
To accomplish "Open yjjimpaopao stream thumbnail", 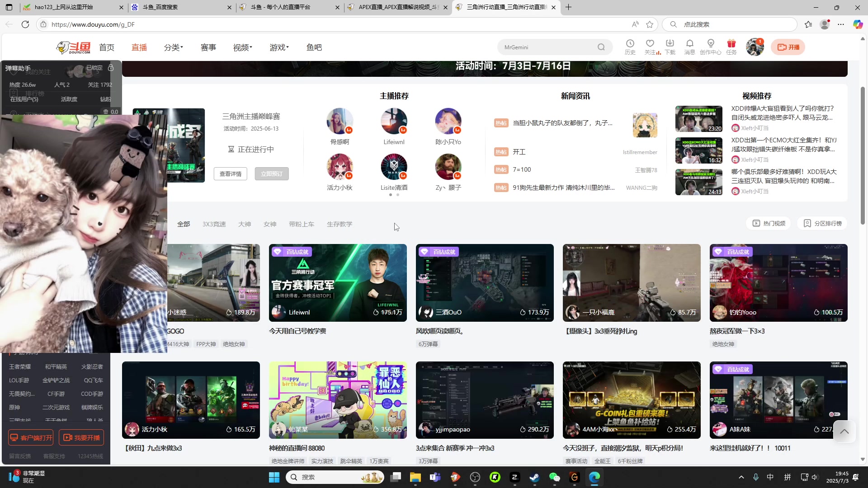I will [x=485, y=400].
